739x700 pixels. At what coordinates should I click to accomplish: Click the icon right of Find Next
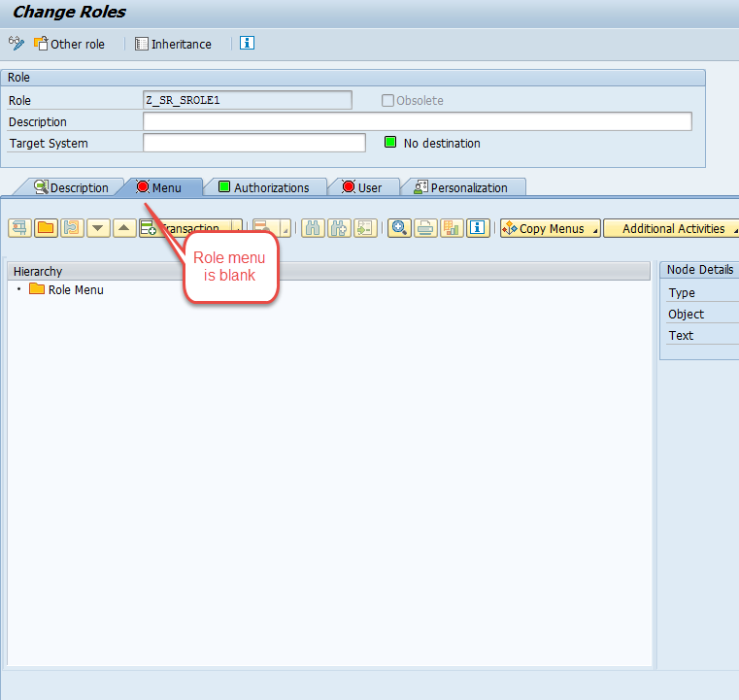pos(365,228)
